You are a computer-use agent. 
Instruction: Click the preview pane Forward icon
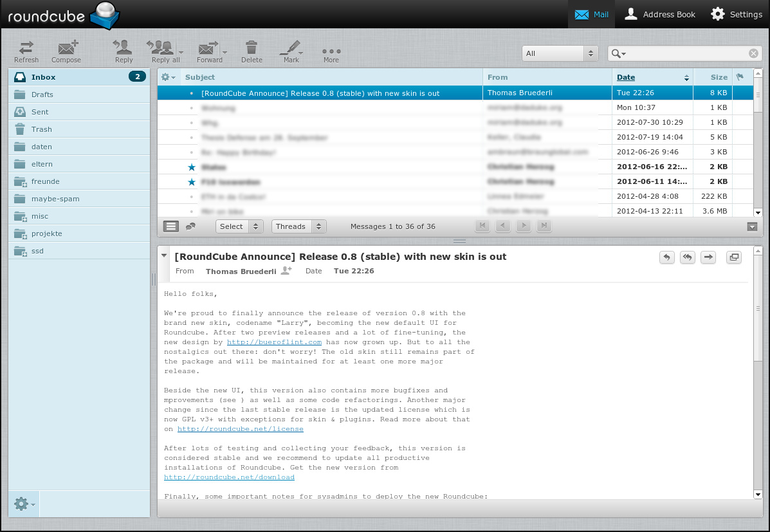click(x=708, y=257)
